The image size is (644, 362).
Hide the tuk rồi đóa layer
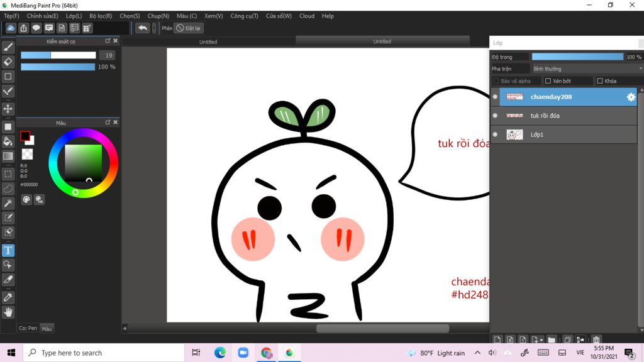click(x=495, y=116)
